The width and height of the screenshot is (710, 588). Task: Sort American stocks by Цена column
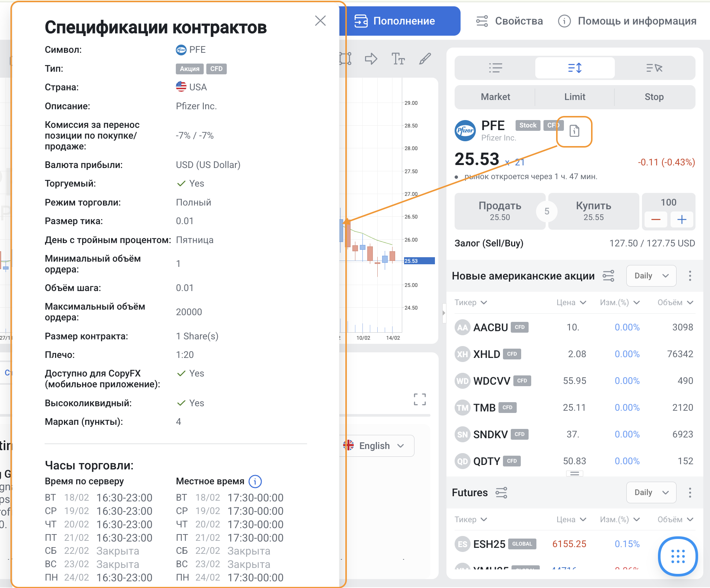click(x=571, y=303)
